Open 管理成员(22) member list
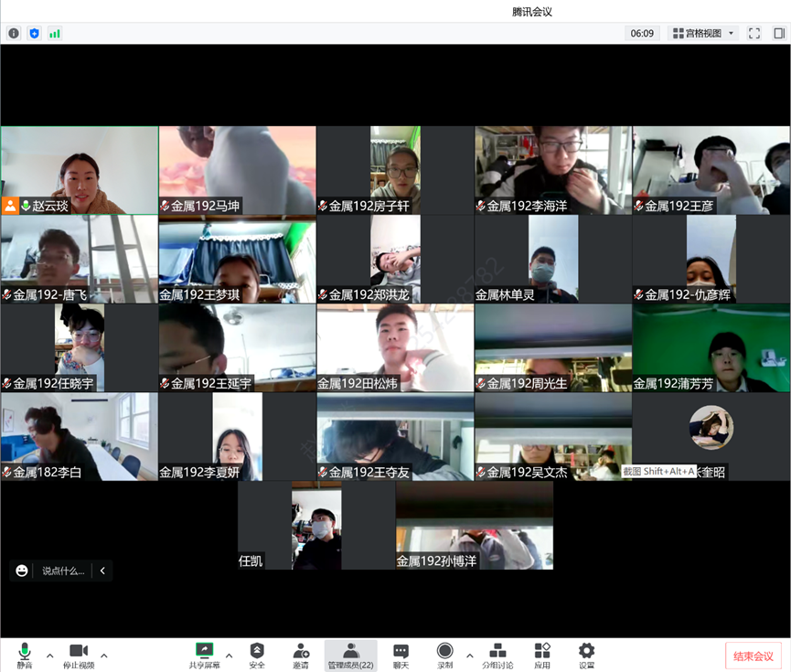The height and width of the screenshot is (672, 791). [350, 655]
